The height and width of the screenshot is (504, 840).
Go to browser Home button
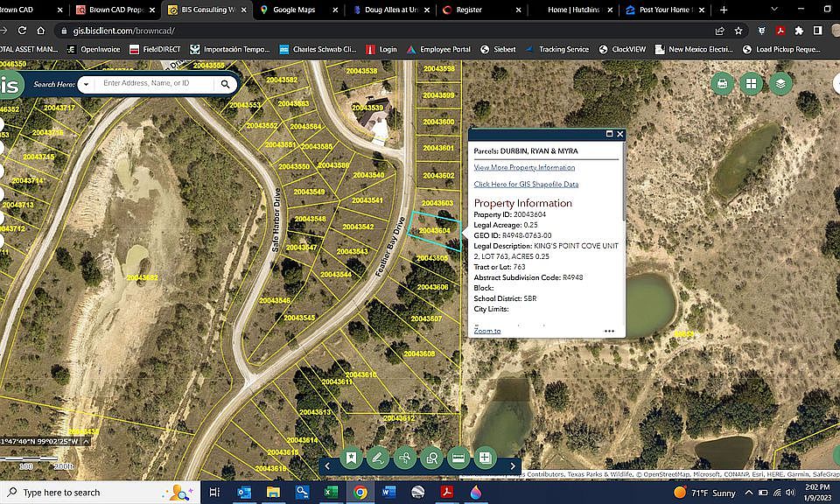tap(41, 31)
